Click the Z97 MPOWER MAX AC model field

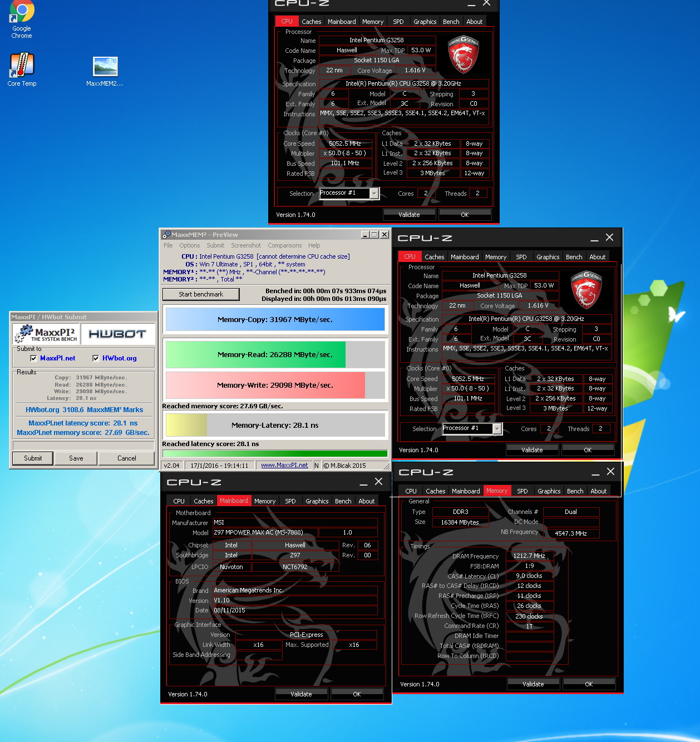pos(265,532)
